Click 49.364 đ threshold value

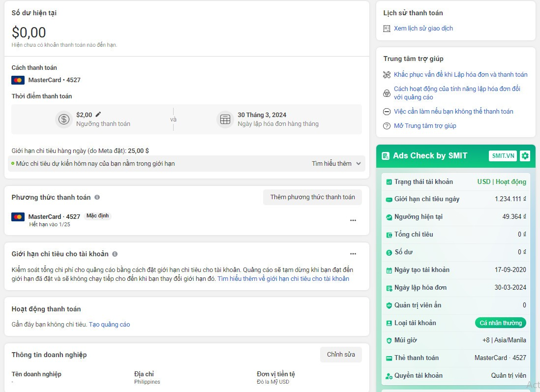point(514,217)
